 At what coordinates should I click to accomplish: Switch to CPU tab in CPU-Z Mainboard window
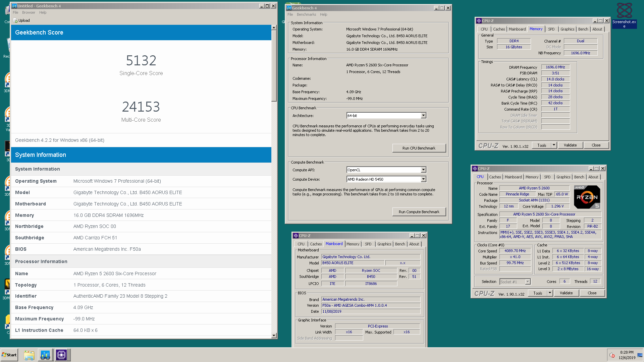[301, 244]
